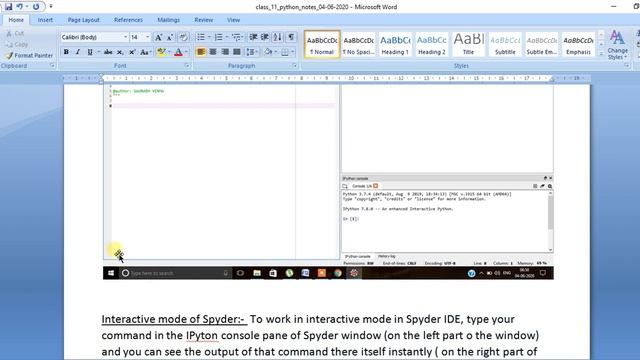The width and height of the screenshot is (640, 360).
Task: Click the horizontal ruler
Action: [327, 78]
